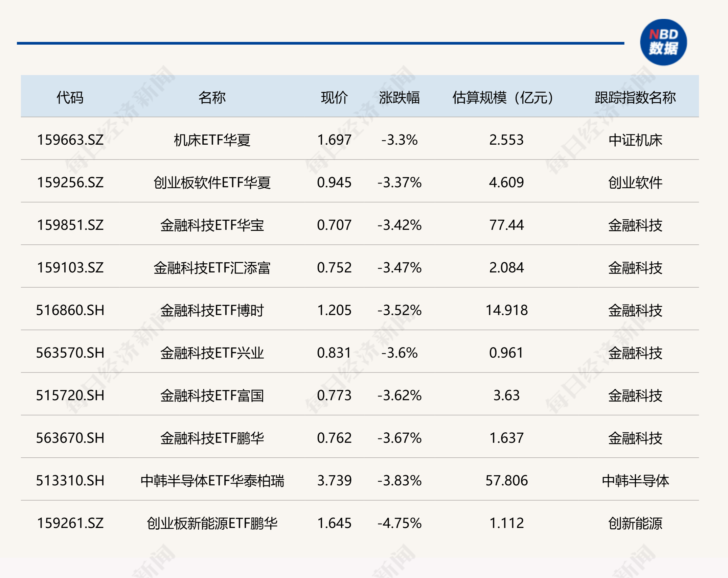This screenshot has width=728, height=578.
Task: Click the 创新能源 tracking index name
Action: (x=635, y=523)
